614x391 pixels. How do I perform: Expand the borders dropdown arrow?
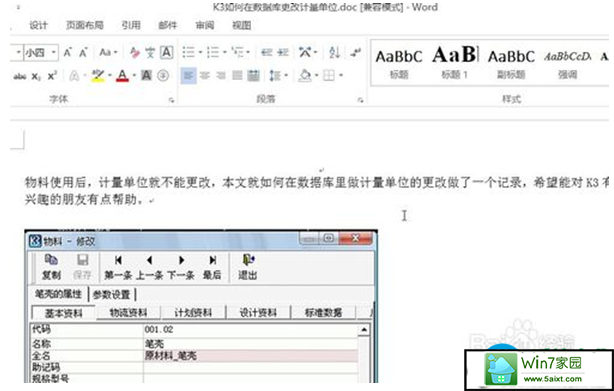[x=341, y=75]
